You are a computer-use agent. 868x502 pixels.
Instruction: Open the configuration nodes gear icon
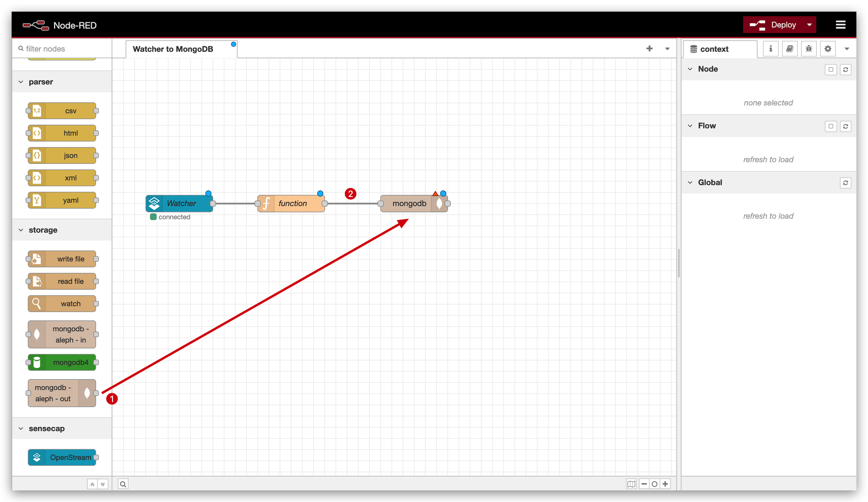[x=828, y=49]
